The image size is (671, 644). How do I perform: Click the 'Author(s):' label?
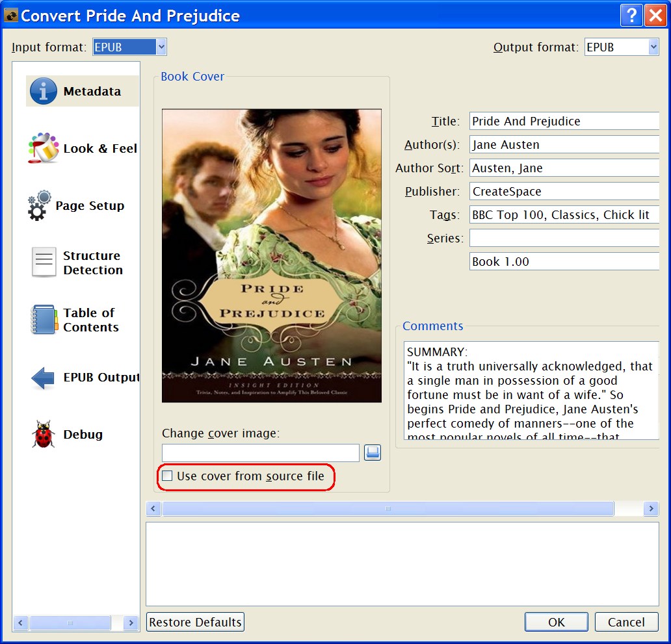(432, 144)
